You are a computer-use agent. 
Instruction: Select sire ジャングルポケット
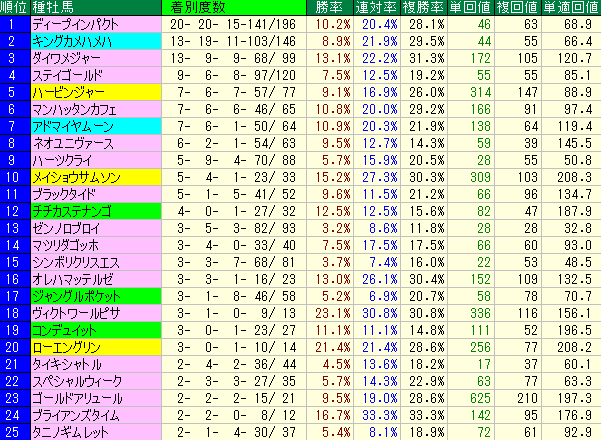96,296
